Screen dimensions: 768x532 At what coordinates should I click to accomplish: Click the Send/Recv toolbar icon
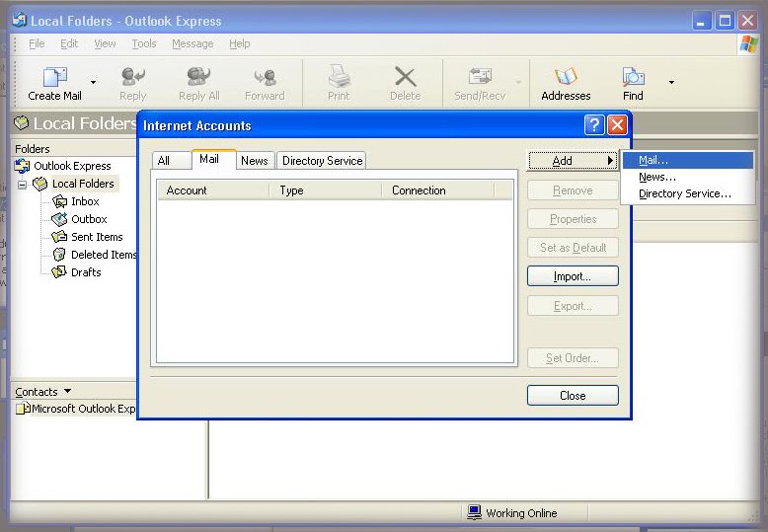click(480, 77)
